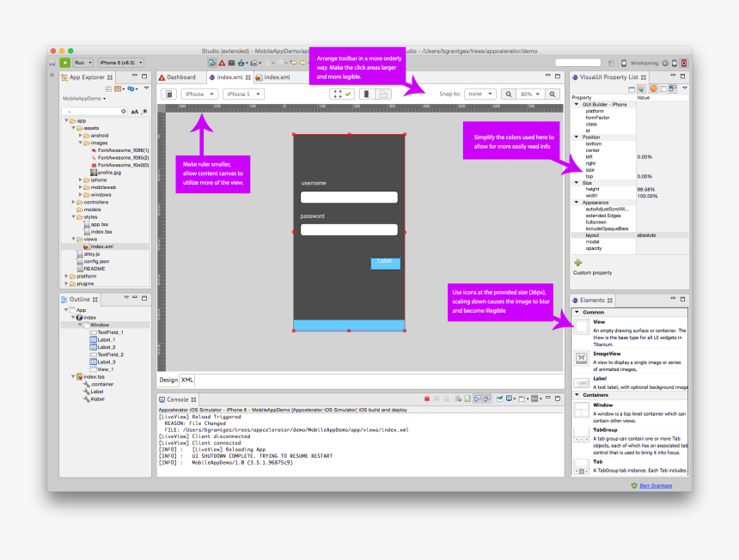Select the View element in the Elements panel
Screen dimensions: 739x560
tap(599, 321)
